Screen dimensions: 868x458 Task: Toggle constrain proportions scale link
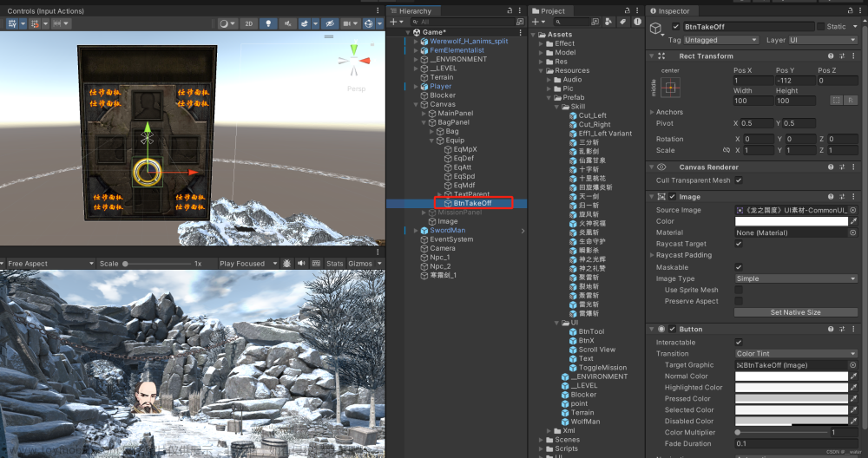[x=727, y=150]
